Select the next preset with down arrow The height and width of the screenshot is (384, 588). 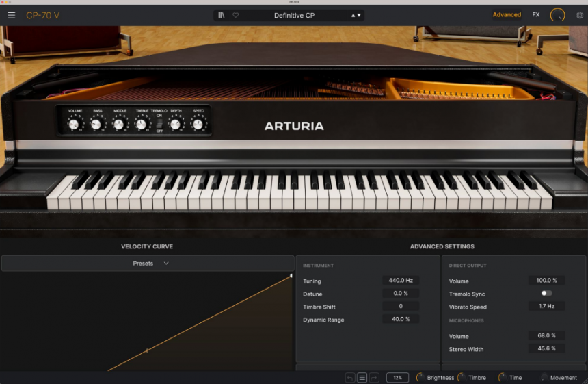pos(359,15)
